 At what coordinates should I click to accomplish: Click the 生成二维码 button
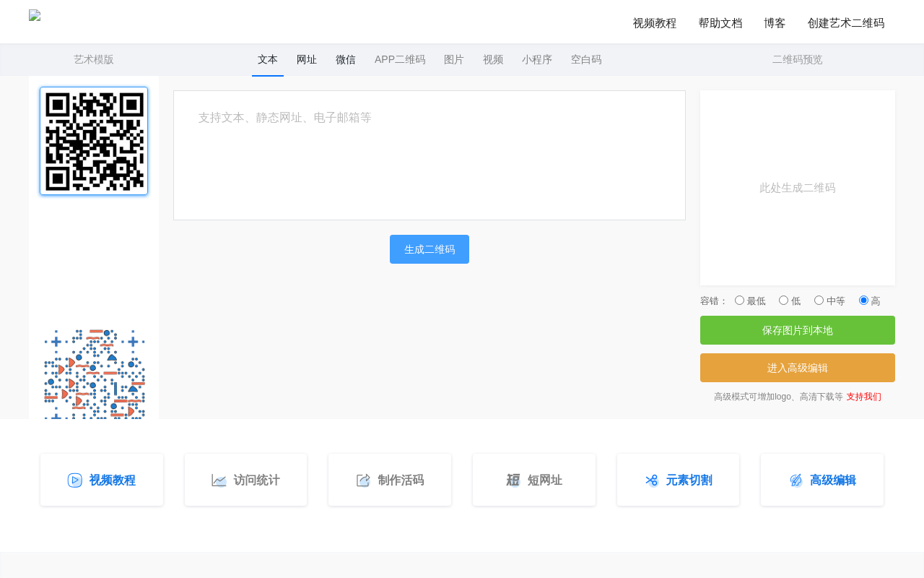[x=430, y=249]
